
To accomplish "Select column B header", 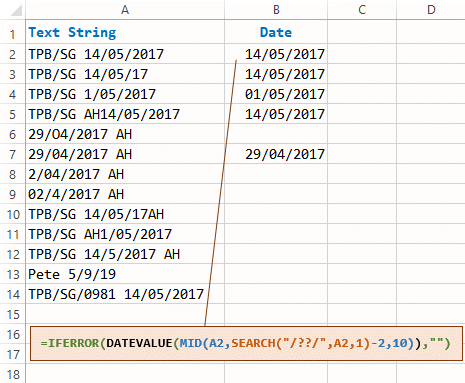I will (276, 10).
